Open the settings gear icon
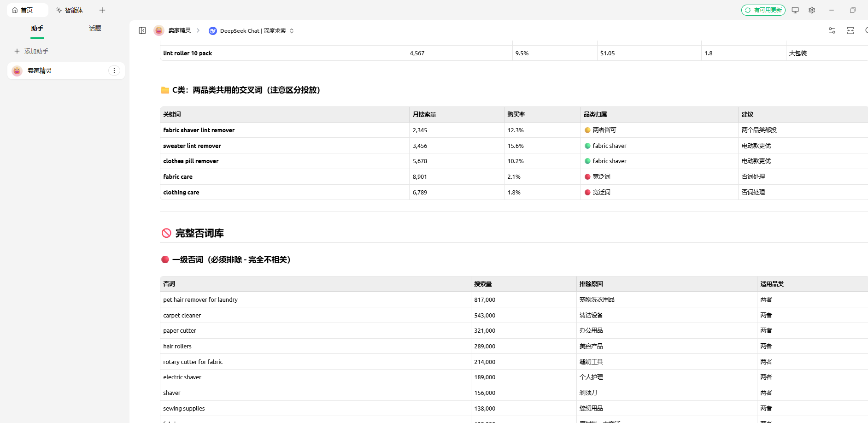This screenshot has width=868, height=423. 812,10
